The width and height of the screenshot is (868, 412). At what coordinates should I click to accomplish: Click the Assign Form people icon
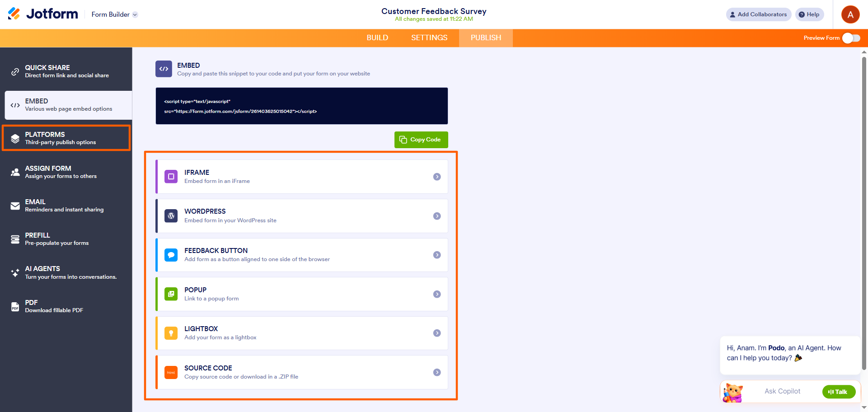pos(15,172)
